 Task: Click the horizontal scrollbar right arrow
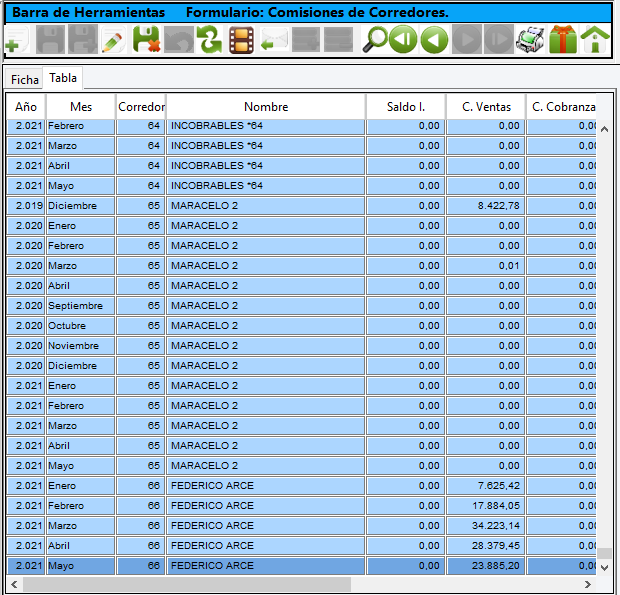pos(588,584)
